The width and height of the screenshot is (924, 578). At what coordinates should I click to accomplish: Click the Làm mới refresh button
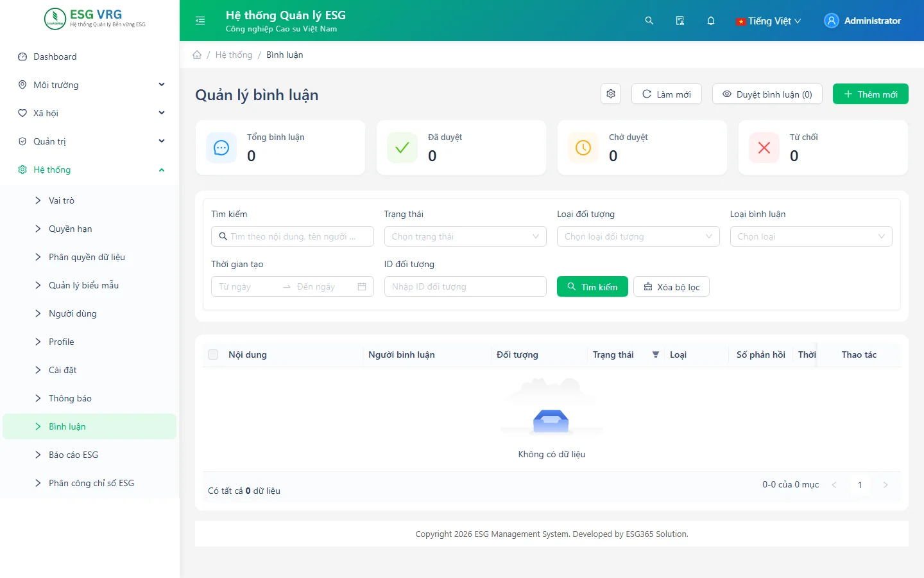tap(667, 94)
